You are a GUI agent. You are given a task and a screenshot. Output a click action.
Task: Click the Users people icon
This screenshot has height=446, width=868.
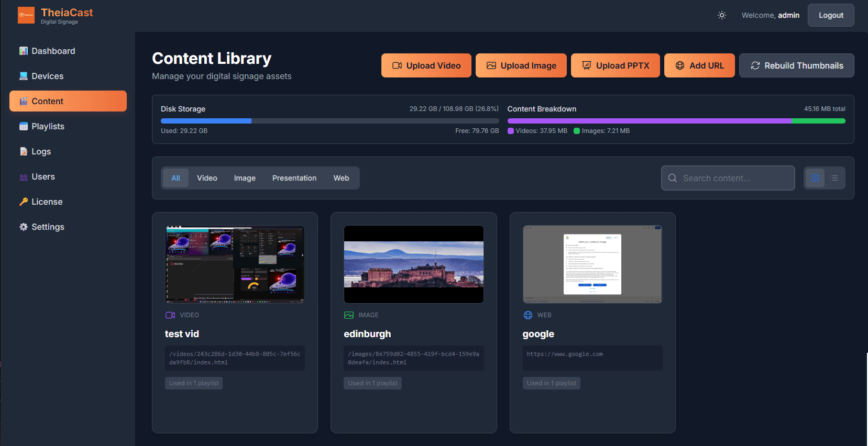24,177
